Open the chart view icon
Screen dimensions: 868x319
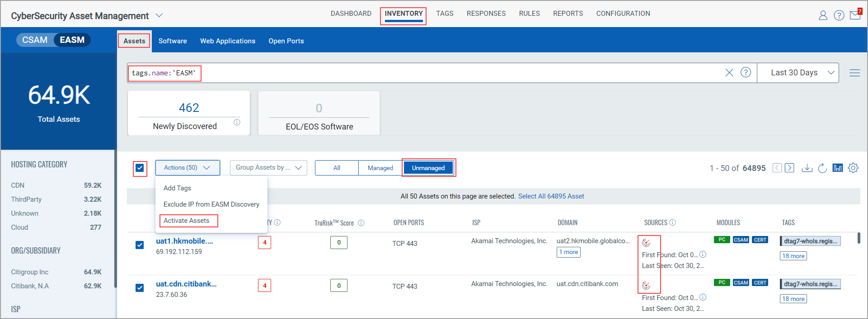(x=838, y=168)
